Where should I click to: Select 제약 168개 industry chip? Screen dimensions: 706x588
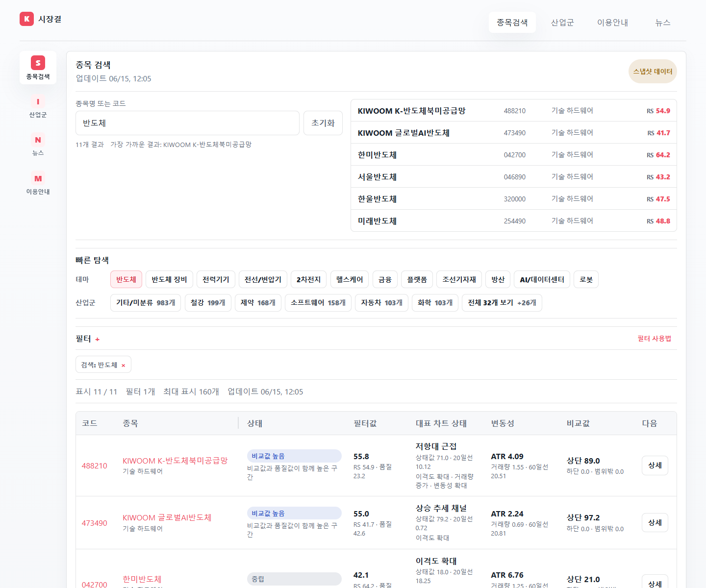pyautogui.click(x=258, y=303)
